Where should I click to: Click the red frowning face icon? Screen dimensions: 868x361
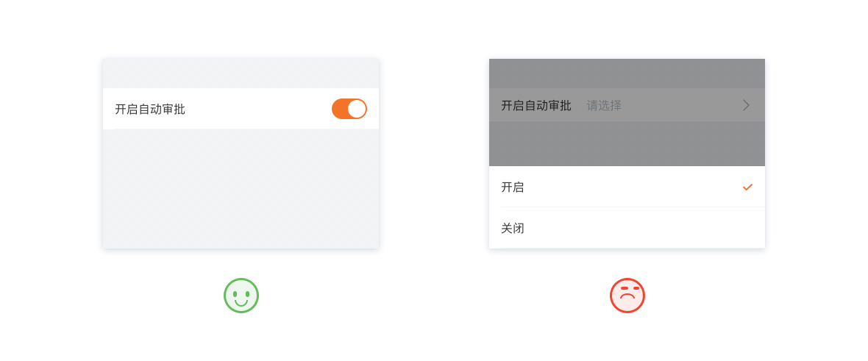pos(627,296)
